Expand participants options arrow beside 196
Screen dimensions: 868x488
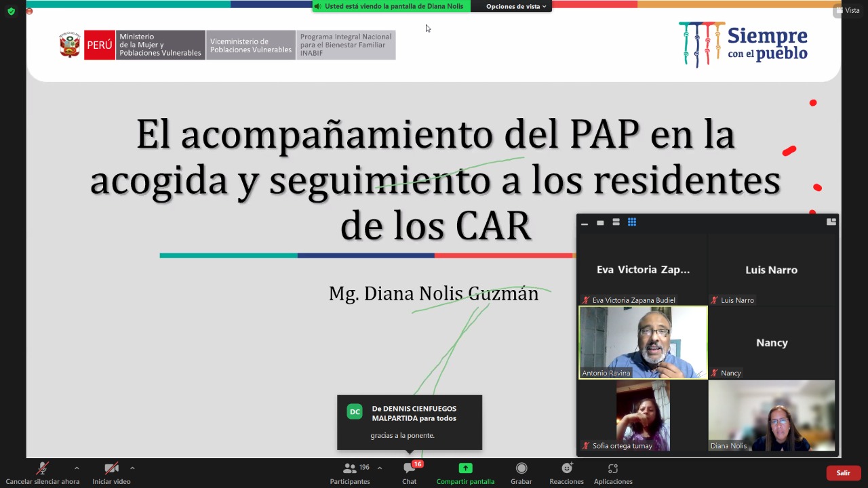click(x=379, y=468)
